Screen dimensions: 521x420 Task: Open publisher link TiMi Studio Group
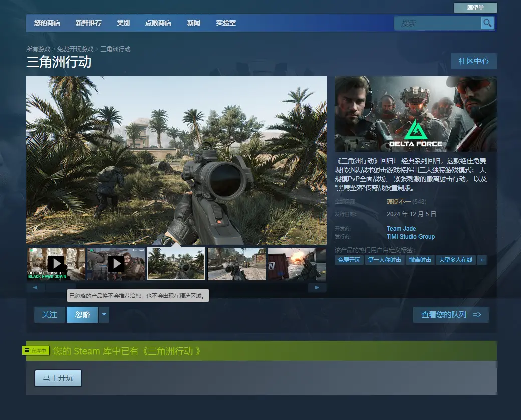(411, 237)
